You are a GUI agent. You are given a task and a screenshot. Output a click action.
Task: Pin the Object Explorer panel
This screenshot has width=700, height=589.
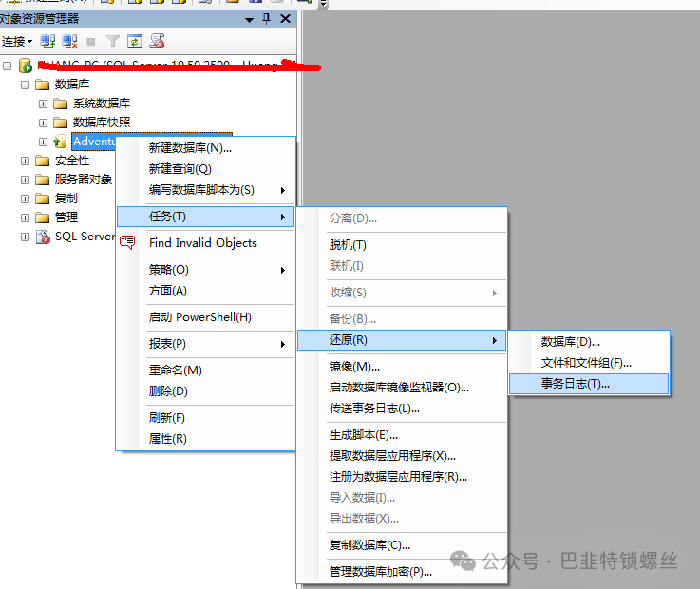267,19
